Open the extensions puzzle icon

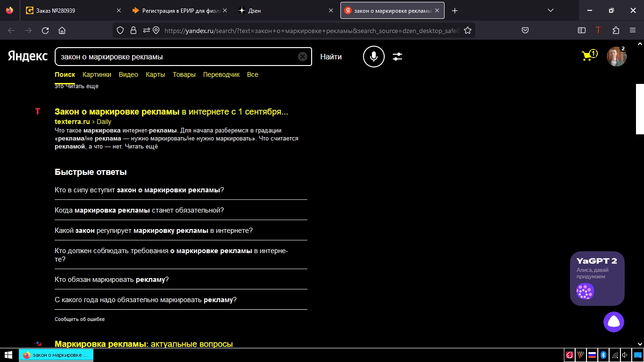[616, 30]
